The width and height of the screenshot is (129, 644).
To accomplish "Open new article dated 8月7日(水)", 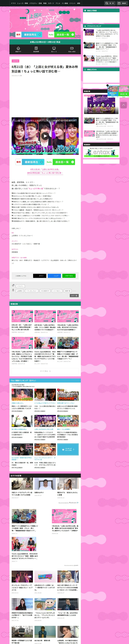I will click(45, 322).
